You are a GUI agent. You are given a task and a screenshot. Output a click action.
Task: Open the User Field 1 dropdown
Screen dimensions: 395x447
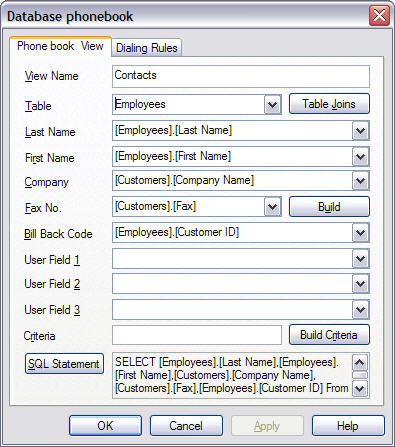[x=360, y=259]
